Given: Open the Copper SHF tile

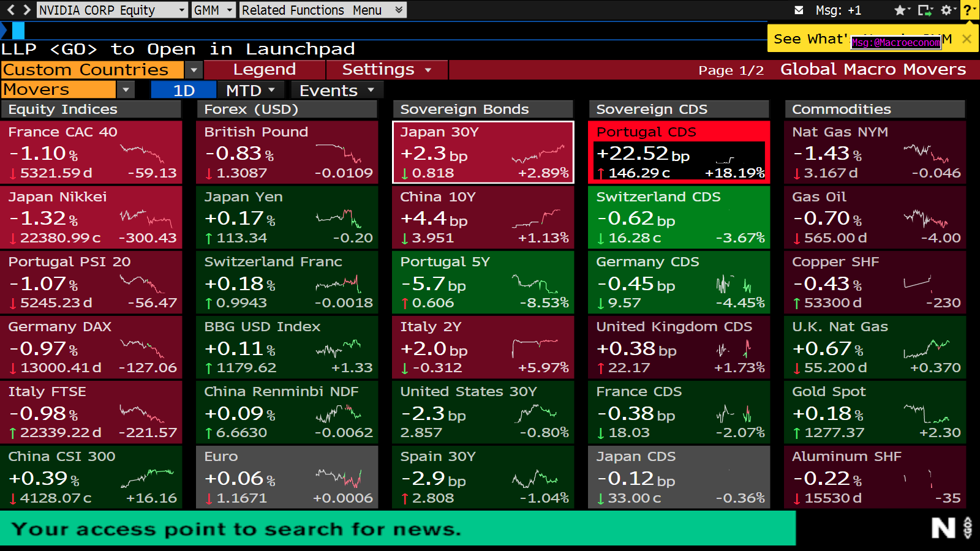Looking at the screenshot, I should pyautogui.click(x=875, y=282).
